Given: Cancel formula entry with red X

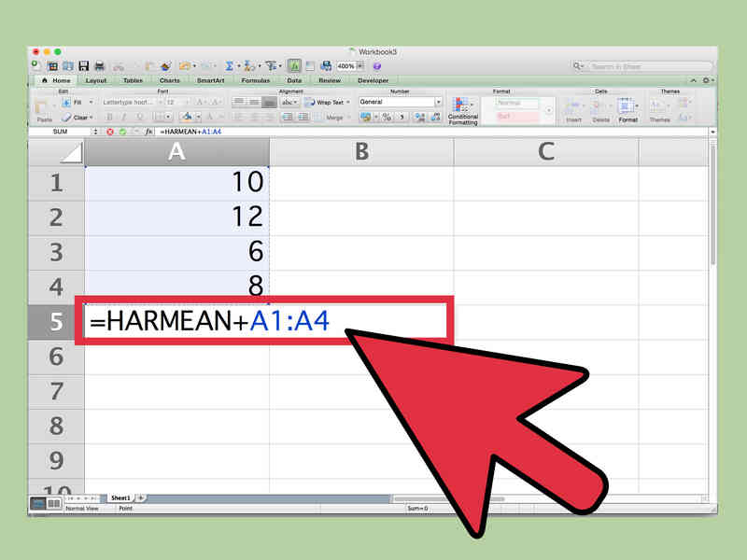Looking at the screenshot, I should click(110, 132).
